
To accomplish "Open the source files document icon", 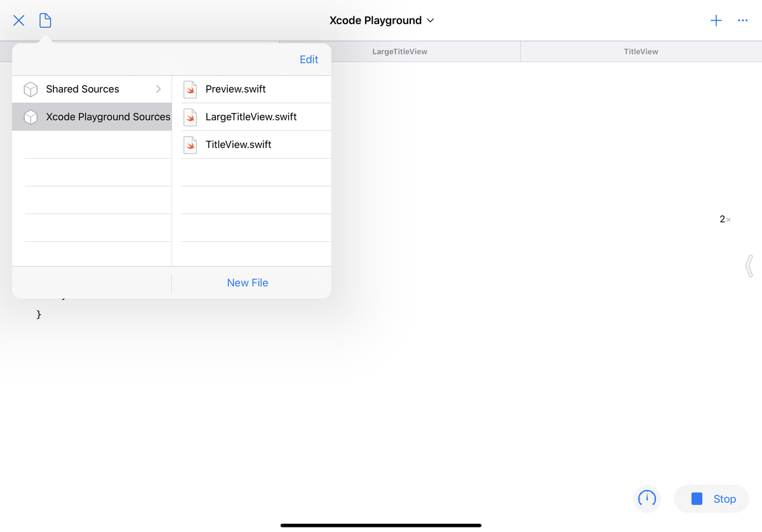I will click(x=45, y=20).
